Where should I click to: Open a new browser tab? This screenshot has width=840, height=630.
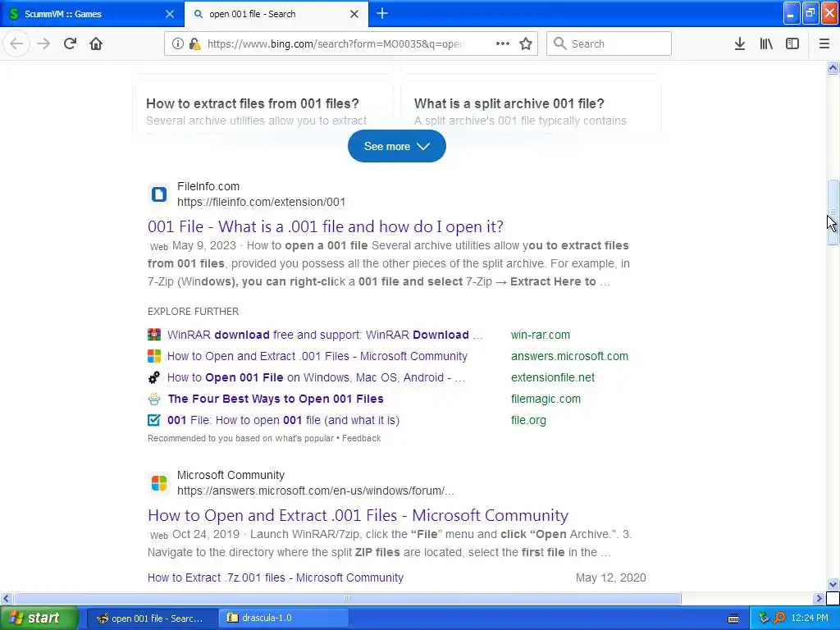point(382,13)
